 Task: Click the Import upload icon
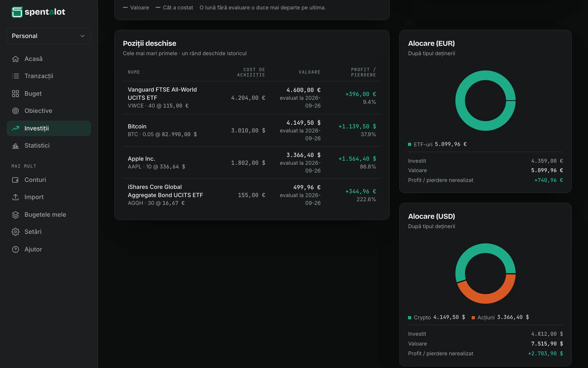[16, 197]
